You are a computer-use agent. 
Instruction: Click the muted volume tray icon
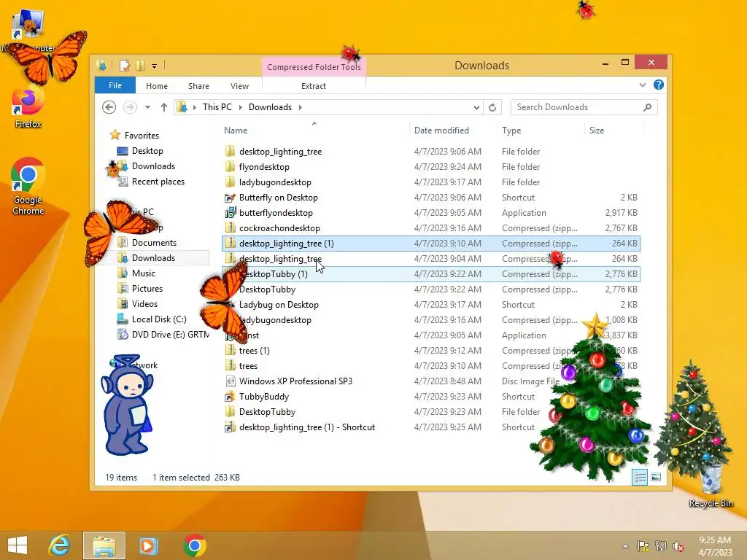pyautogui.click(x=678, y=546)
